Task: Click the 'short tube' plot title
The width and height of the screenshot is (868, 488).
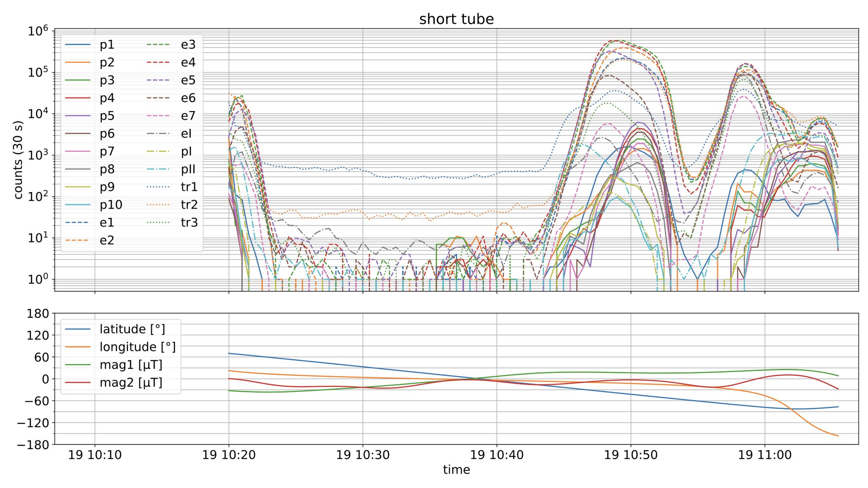Action: click(456, 19)
